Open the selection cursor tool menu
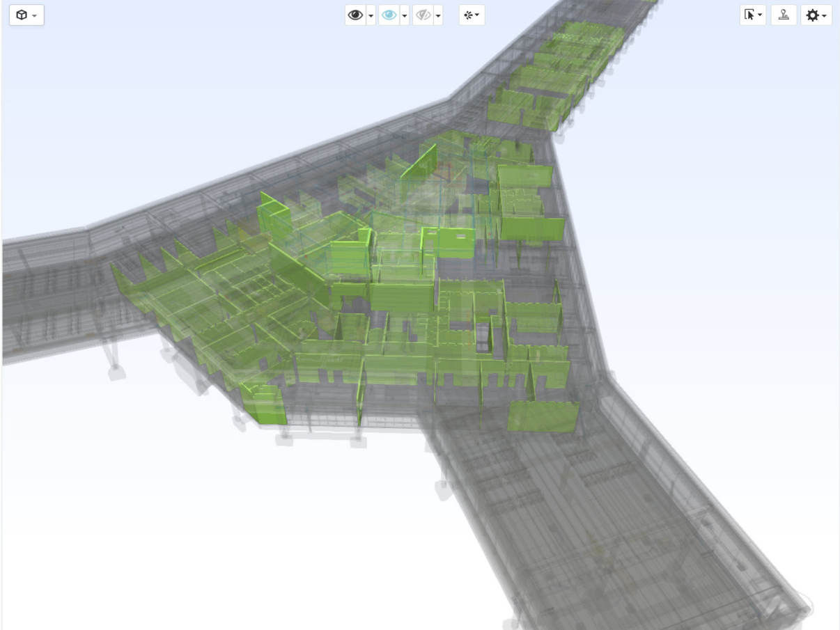Image resolution: width=840 pixels, height=630 pixels. tap(752, 15)
